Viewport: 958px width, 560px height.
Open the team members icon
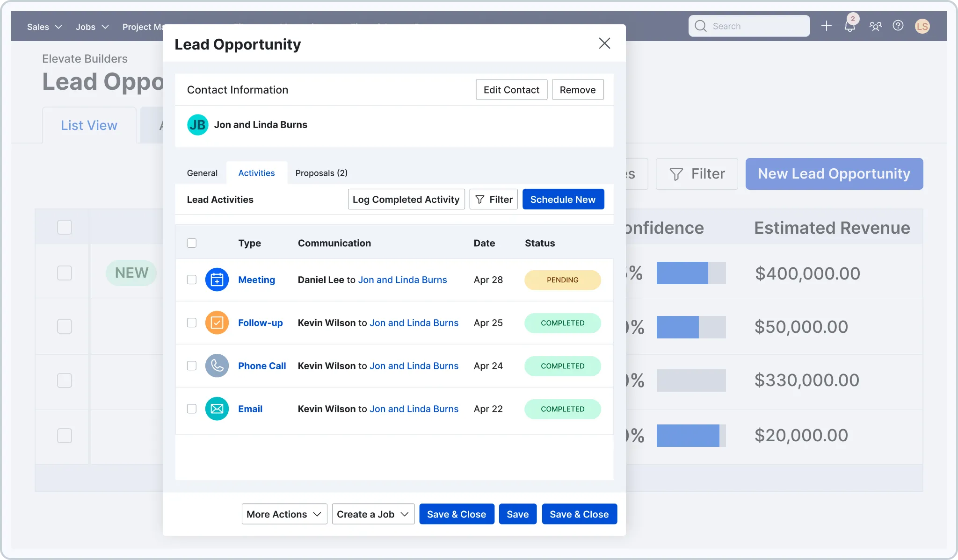(x=876, y=26)
